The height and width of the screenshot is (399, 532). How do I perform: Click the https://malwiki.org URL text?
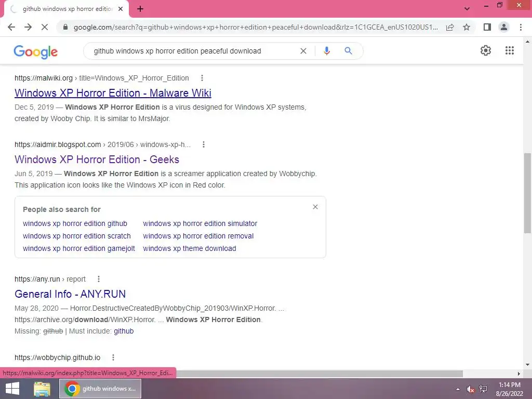pos(44,78)
